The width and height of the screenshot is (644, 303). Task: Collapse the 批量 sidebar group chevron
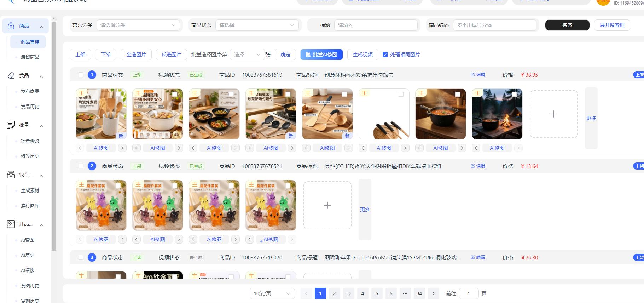click(x=41, y=126)
